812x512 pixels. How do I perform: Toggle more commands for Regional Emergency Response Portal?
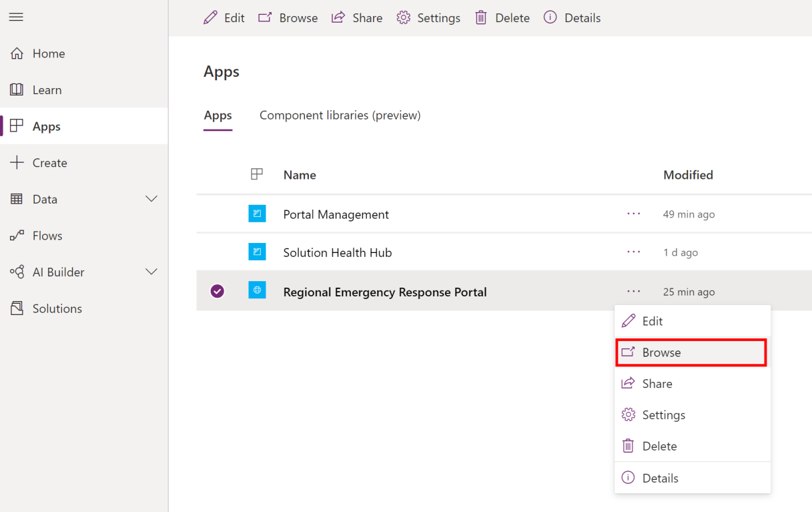tap(634, 291)
